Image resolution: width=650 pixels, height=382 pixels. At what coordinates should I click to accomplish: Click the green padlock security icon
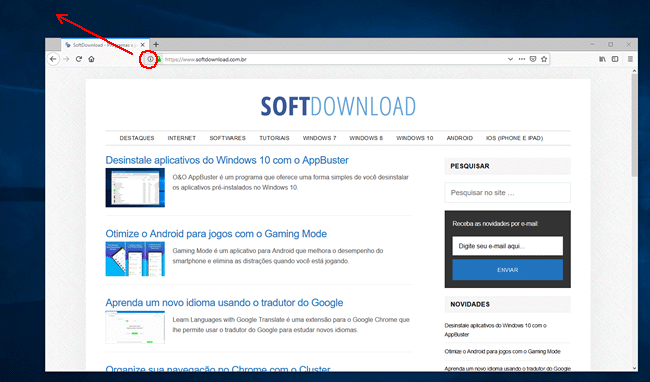click(159, 59)
